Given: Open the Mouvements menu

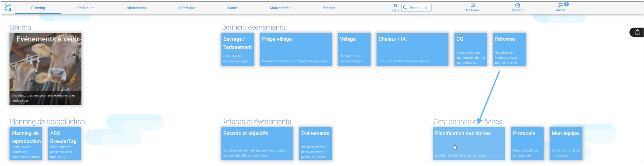Looking at the screenshot, I should coord(280,8).
